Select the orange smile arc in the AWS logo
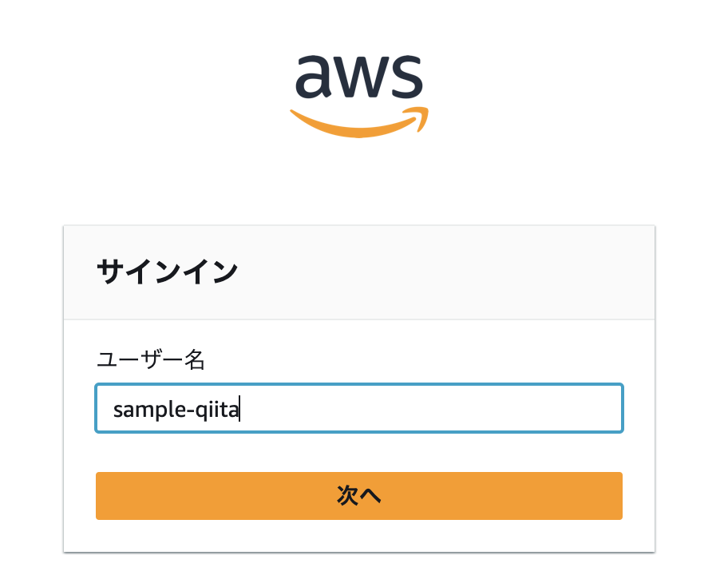The height and width of the screenshot is (583, 728). [x=359, y=121]
